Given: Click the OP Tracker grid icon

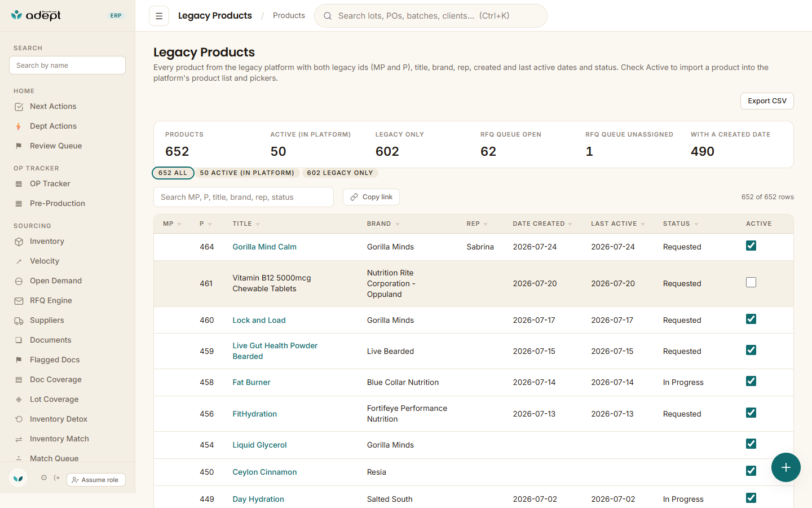Looking at the screenshot, I should click(x=19, y=184).
